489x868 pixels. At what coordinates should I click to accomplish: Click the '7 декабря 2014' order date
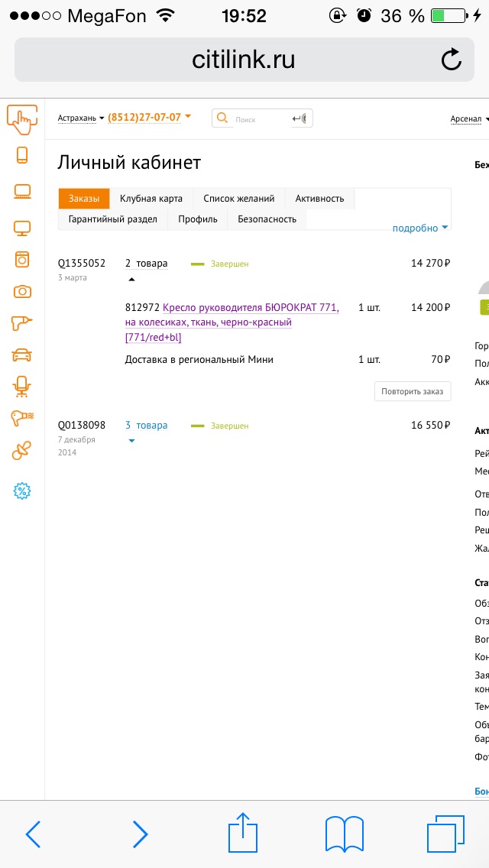[76, 446]
